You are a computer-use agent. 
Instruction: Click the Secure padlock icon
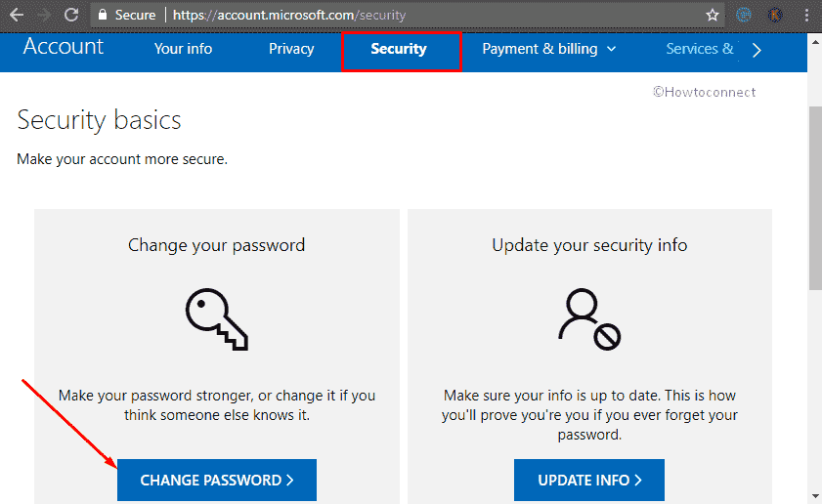(101, 16)
